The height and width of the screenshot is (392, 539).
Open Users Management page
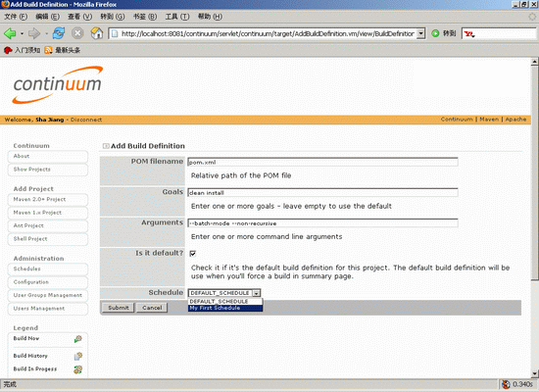tap(48, 309)
